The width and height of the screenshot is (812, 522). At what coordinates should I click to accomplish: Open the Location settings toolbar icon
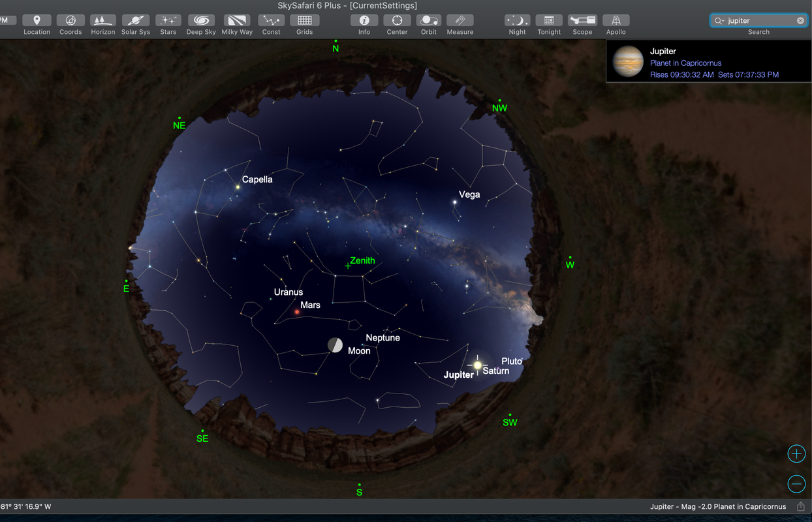pos(37,20)
